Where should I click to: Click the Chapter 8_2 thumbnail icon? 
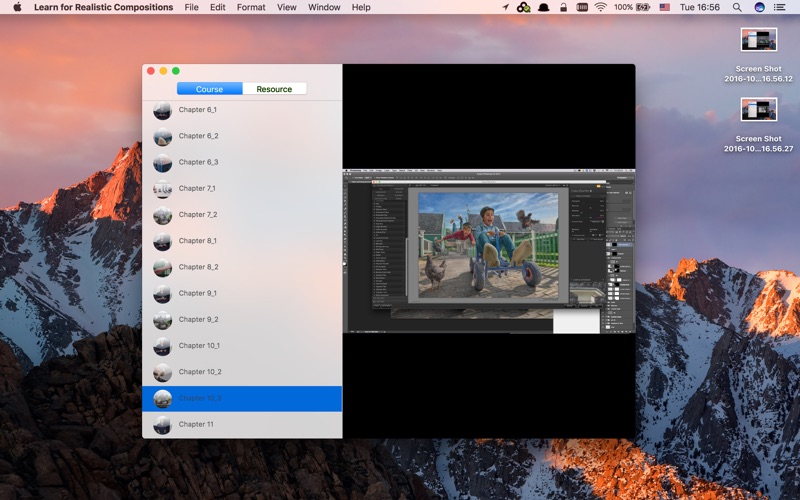[x=162, y=268]
